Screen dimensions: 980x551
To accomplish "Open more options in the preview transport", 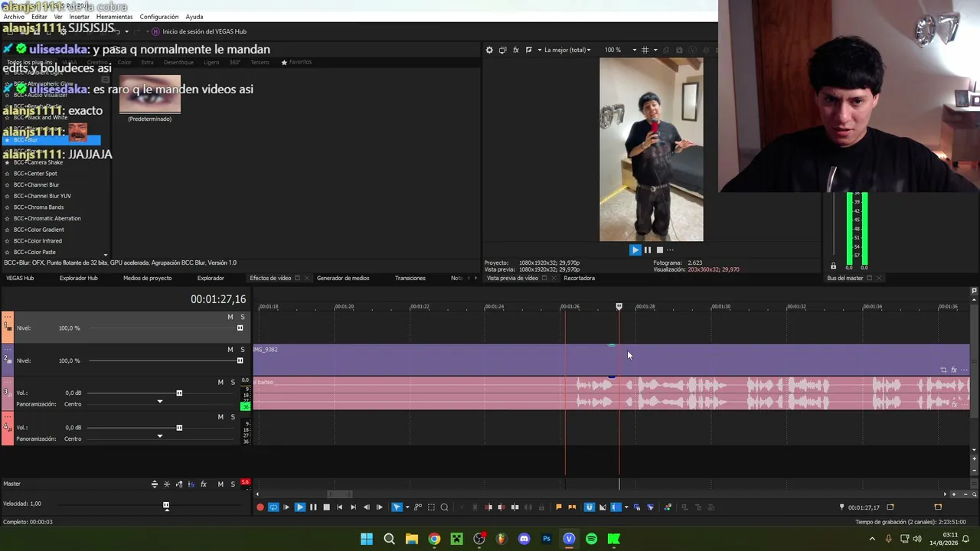I will click(x=670, y=249).
